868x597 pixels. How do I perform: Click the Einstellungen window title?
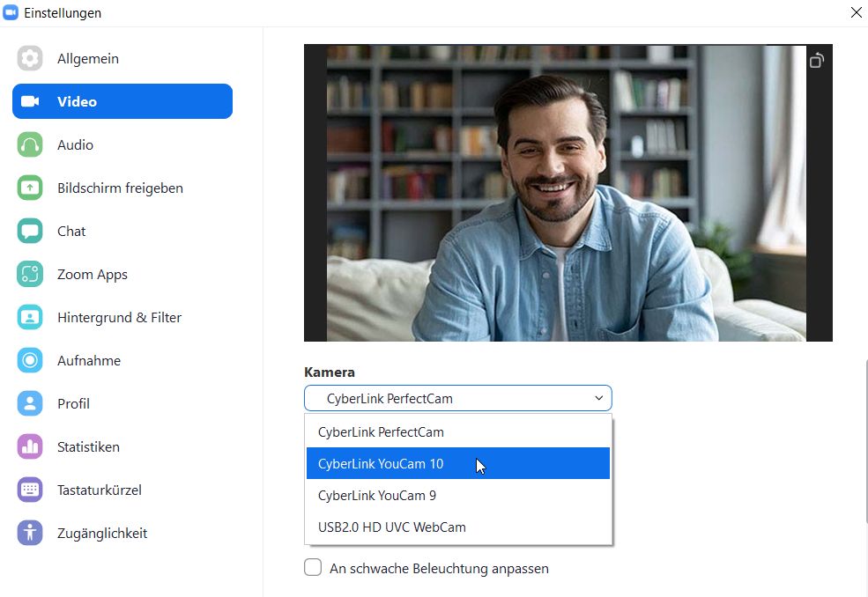63,12
